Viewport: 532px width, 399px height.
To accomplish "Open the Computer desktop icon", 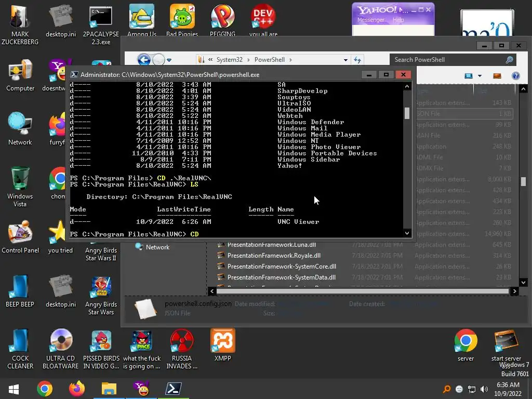I will pos(20,75).
